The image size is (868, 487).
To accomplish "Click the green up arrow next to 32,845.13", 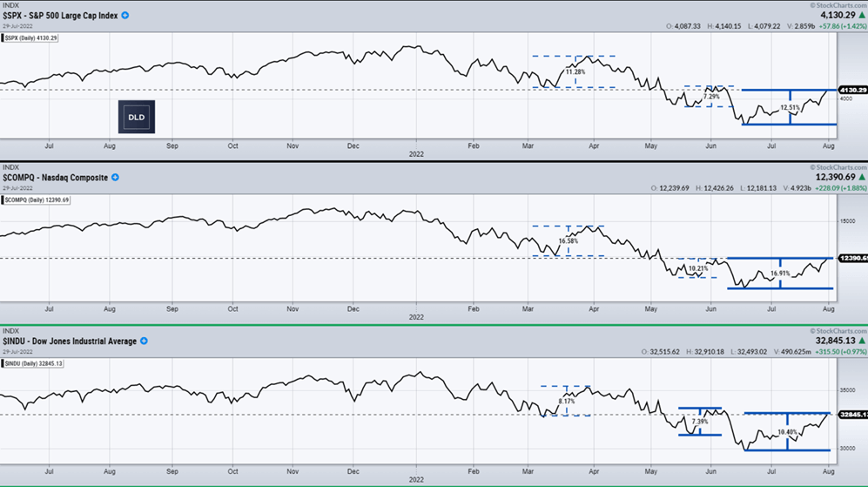I will [862, 341].
